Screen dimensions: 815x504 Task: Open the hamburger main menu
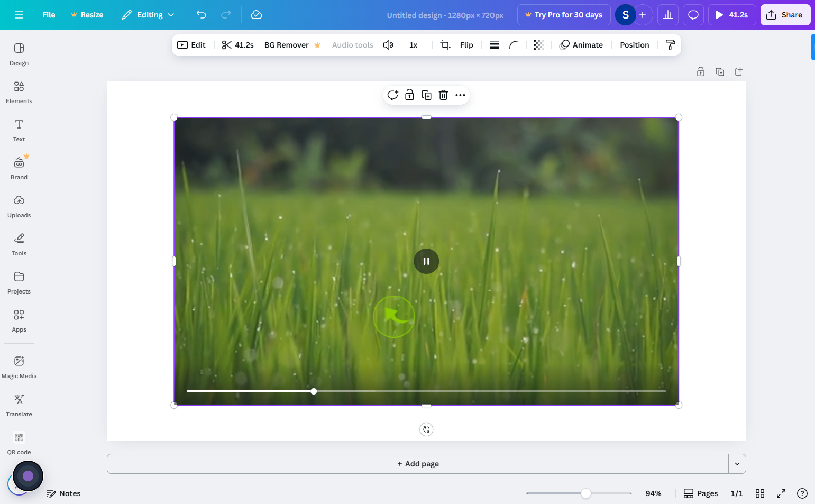[19, 15]
